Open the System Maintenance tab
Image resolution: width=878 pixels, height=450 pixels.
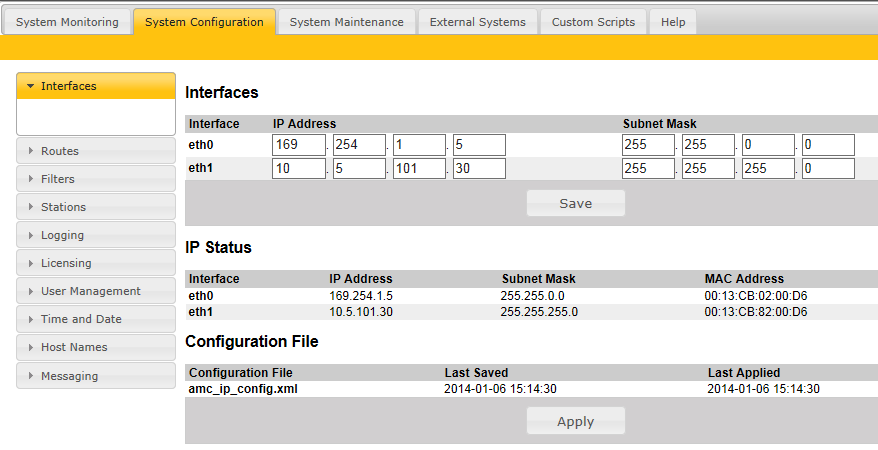pyautogui.click(x=346, y=22)
